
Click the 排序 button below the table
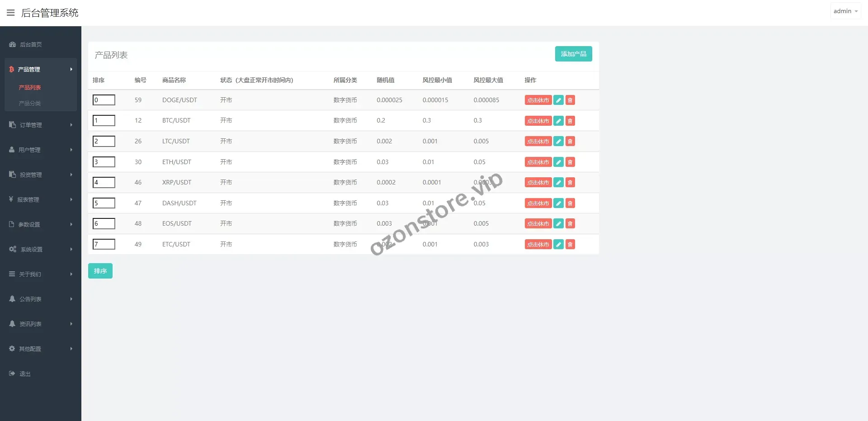pyautogui.click(x=100, y=271)
